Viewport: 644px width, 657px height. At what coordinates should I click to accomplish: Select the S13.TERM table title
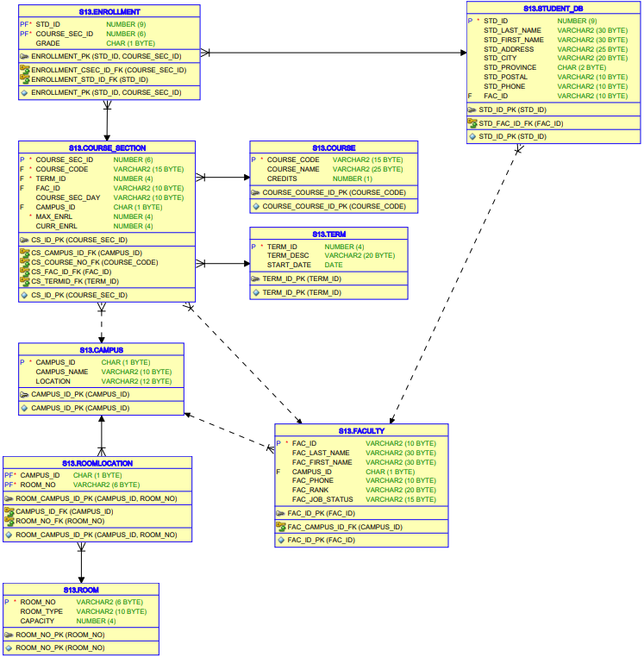pos(329,235)
